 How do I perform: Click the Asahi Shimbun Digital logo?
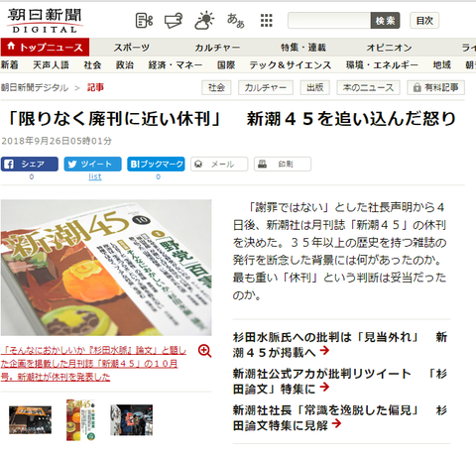(45, 21)
